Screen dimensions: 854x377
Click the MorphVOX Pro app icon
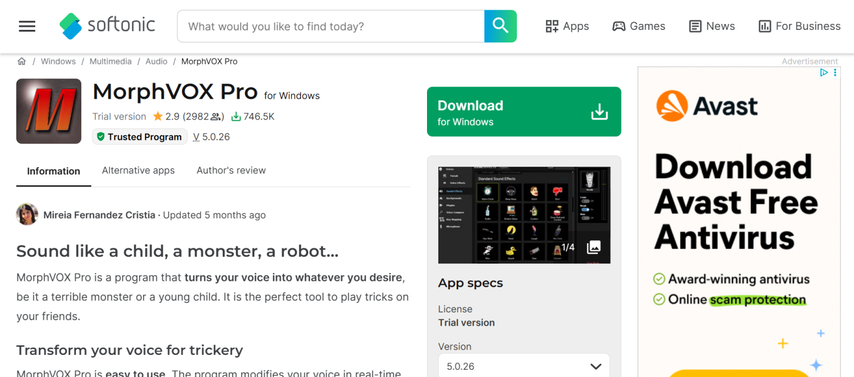(48, 111)
